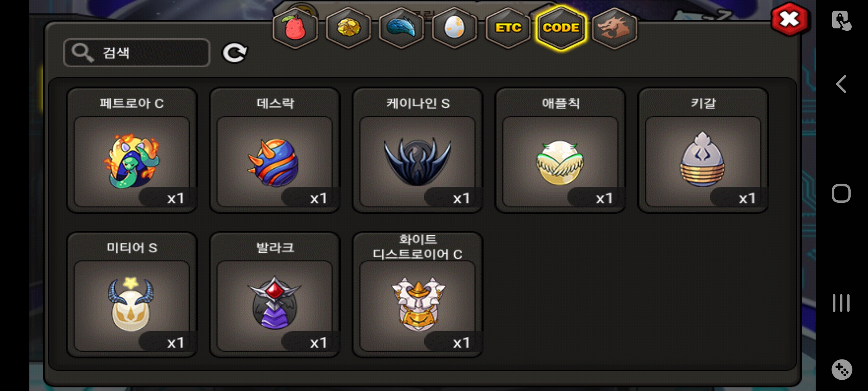Focus the 검색 search field

[137, 53]
